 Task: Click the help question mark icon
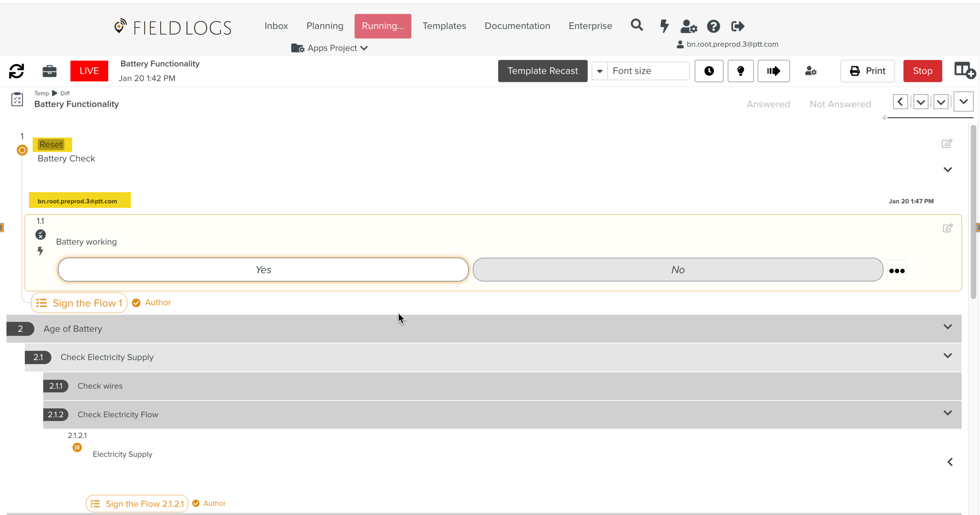point(713,26)
